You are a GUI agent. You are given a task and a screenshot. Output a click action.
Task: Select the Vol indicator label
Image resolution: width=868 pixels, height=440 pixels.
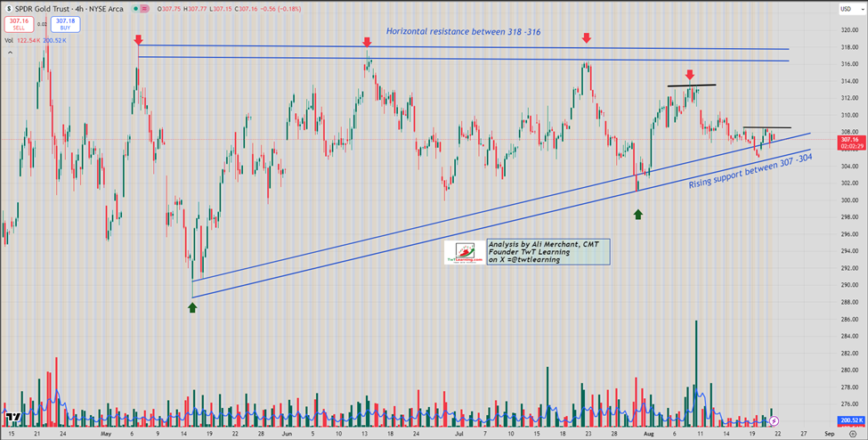point(9,40)
